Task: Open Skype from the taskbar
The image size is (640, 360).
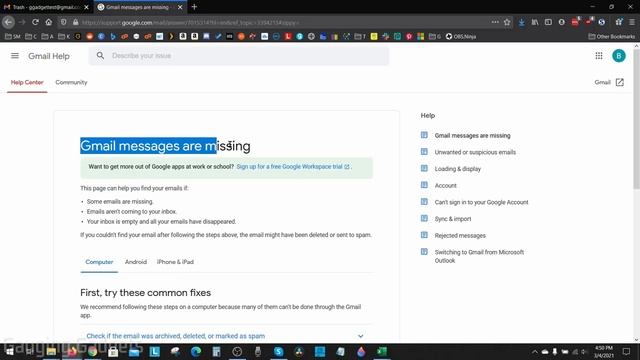Action: tap(278, 351)
